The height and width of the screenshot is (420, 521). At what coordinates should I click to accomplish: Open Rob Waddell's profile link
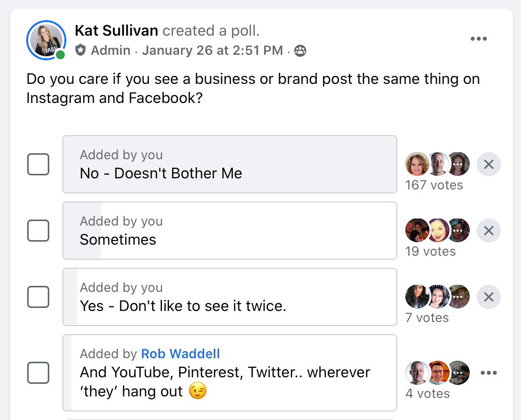181,354
